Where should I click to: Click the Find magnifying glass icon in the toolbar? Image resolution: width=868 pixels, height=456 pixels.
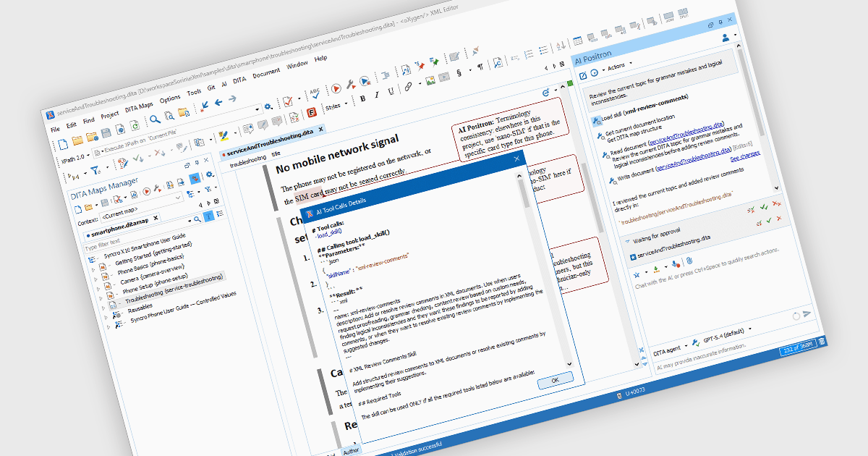click(155, 119)
